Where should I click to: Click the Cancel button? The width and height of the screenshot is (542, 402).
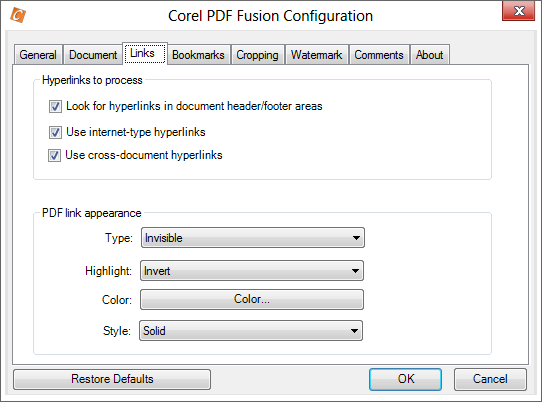click(x=490, y=379)
